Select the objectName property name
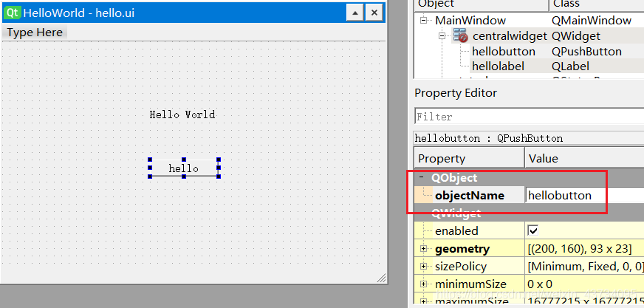The height and width of the screenshot is (308, 644). click(x=470, y=196)
